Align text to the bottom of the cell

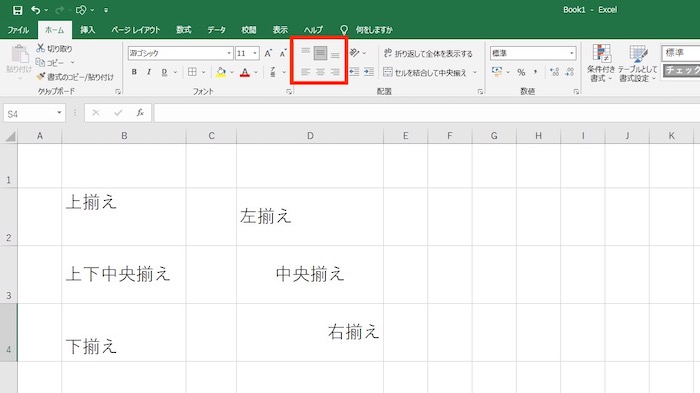tap(335, 54)
